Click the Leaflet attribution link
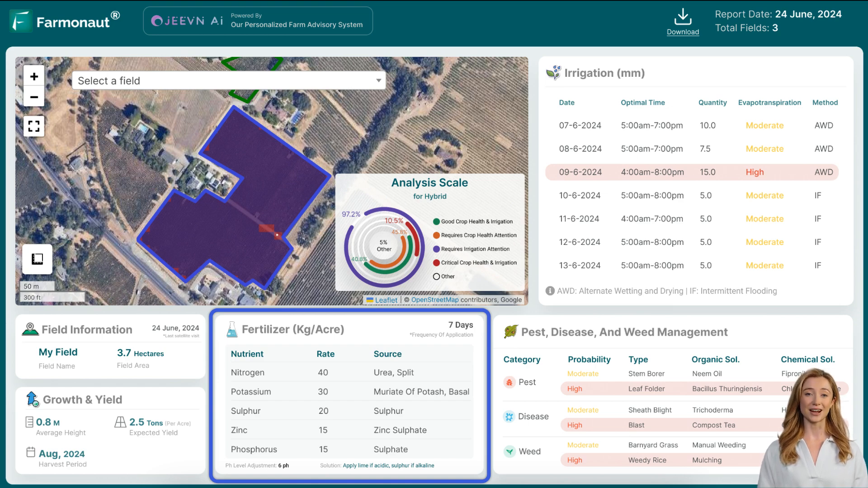This screenshot has width=868, height=488. (x=386, y=300)
